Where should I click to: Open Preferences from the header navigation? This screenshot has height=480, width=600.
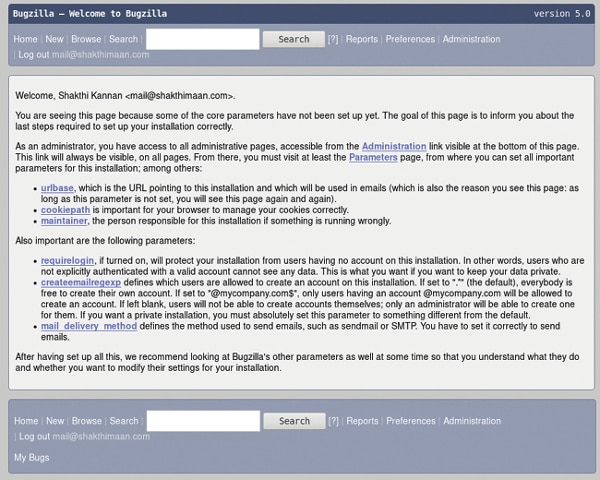pos(410,39)
